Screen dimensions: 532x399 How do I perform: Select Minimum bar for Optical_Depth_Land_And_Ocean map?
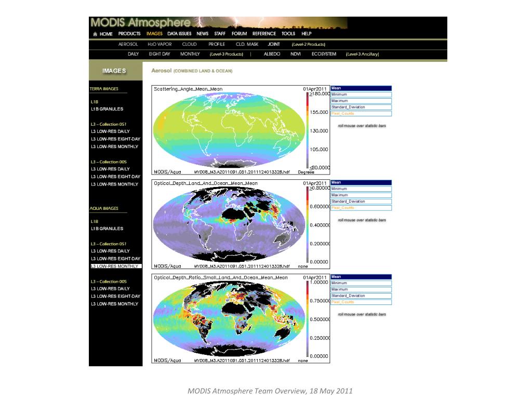coord(361,189)
